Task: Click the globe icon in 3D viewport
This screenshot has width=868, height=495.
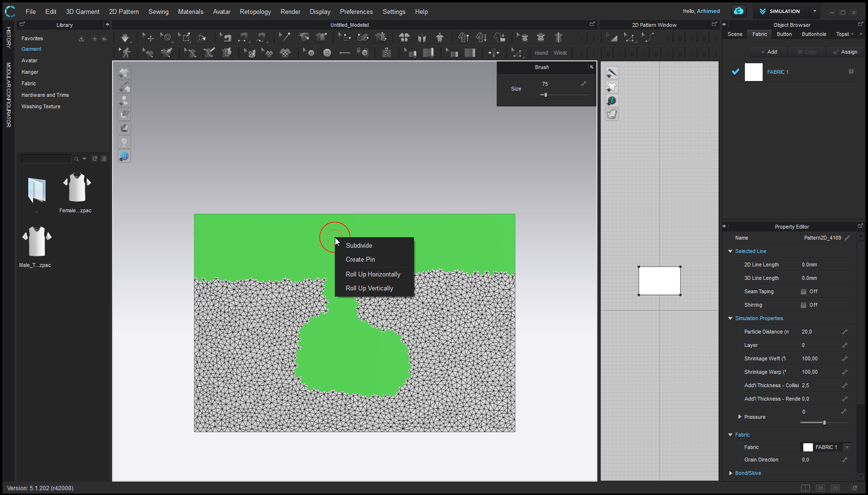Action: click(124, 156)
